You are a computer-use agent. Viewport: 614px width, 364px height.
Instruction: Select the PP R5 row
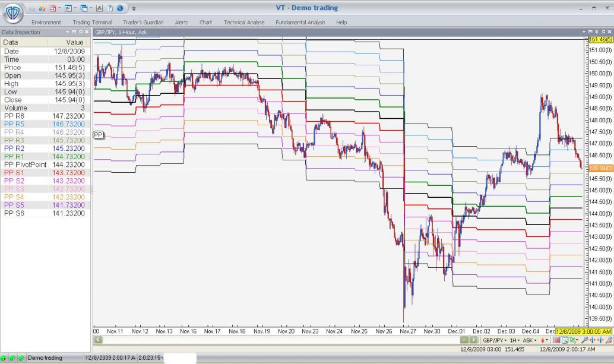pos(45,124)
